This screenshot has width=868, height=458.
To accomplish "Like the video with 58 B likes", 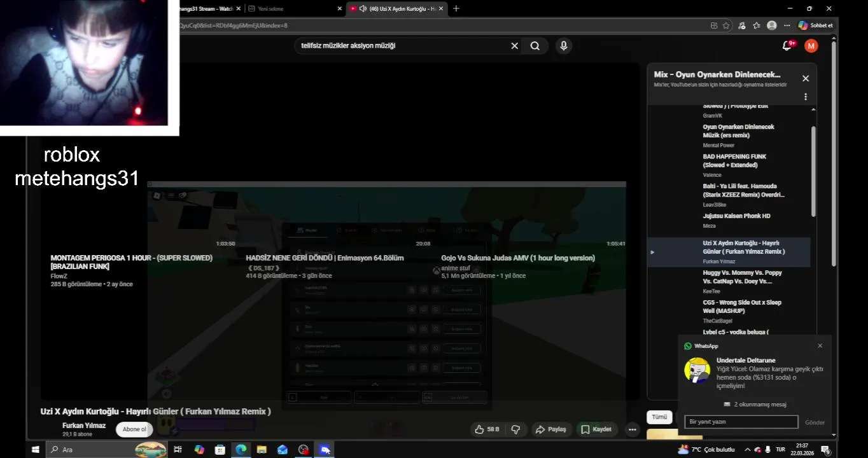I will [x=487, y=429].
